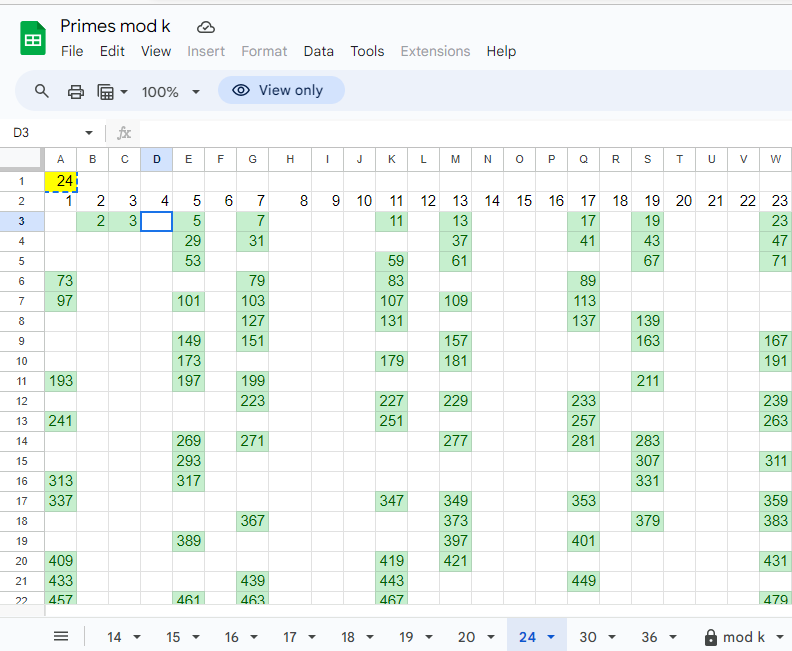792x651 pixels.
Task: Open the Insert menu
Action: click(x=206, y=51)
